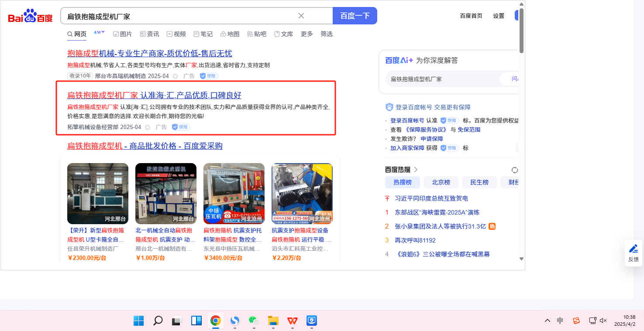Viewport: 644px width, 331px height.
Task: Open the 反馈 feedback pencil icon
Action: click(x=633, y=249)
